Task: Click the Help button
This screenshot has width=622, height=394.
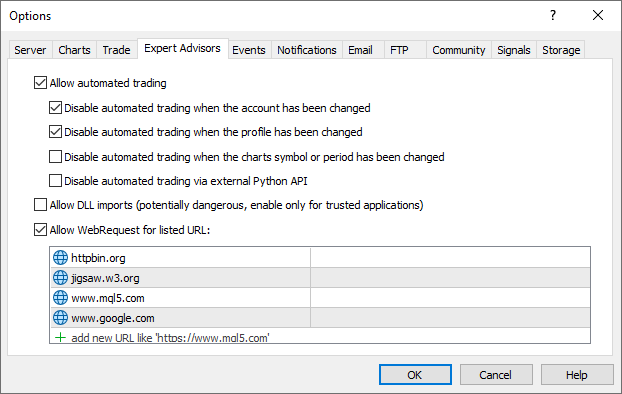Action: [x=577, y=375]
